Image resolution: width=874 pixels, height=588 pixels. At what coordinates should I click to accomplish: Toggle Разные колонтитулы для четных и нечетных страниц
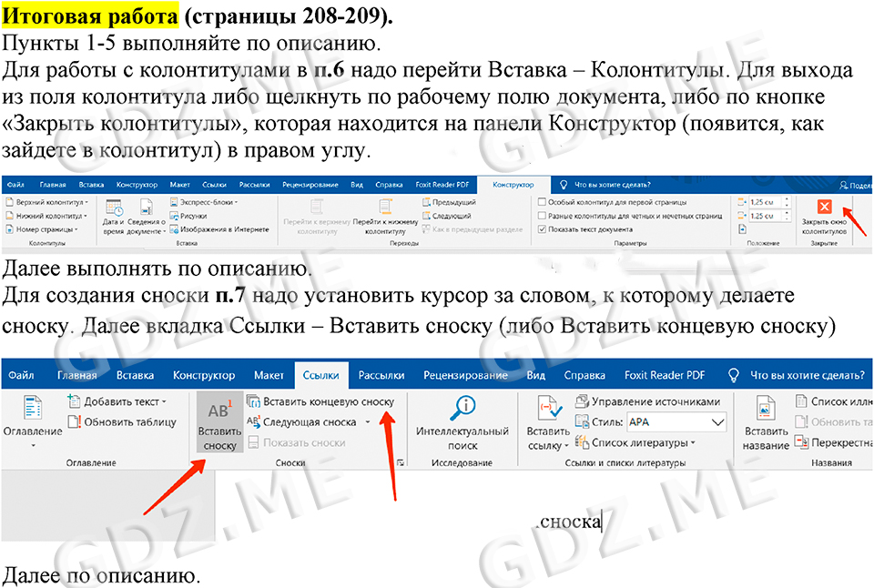543,216
